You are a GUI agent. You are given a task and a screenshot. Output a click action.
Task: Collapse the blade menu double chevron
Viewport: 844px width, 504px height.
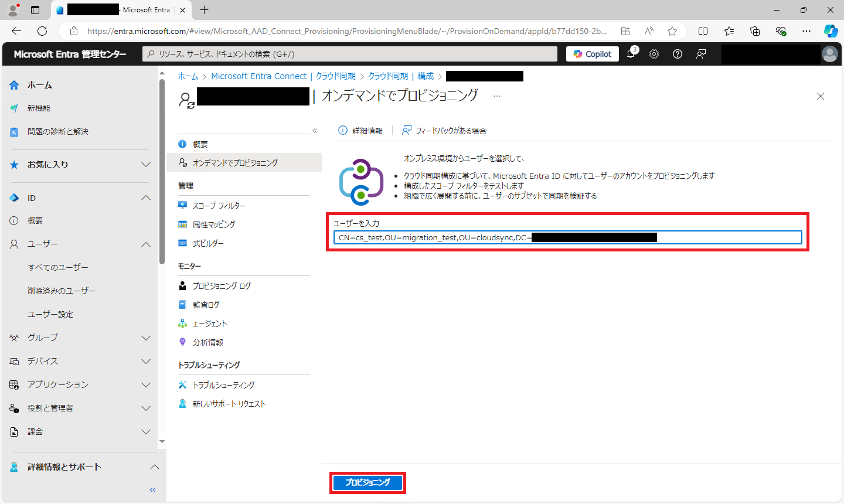[315, 131]
